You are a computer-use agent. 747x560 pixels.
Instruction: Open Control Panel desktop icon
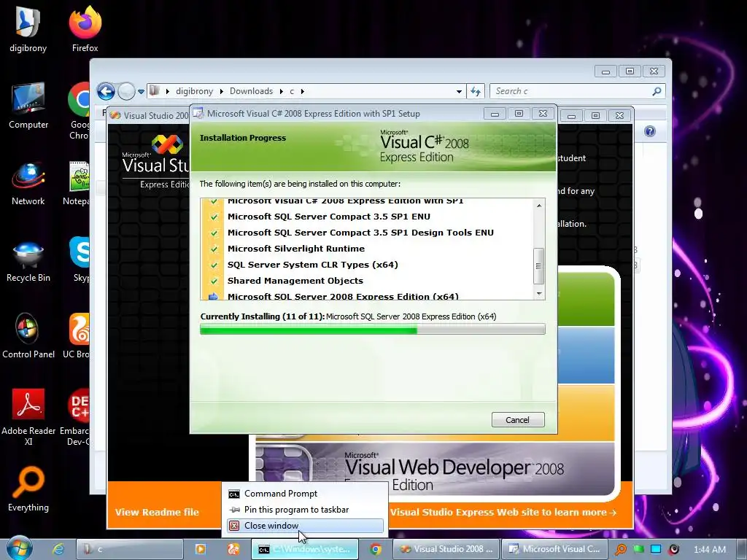(x=28, y=335)
